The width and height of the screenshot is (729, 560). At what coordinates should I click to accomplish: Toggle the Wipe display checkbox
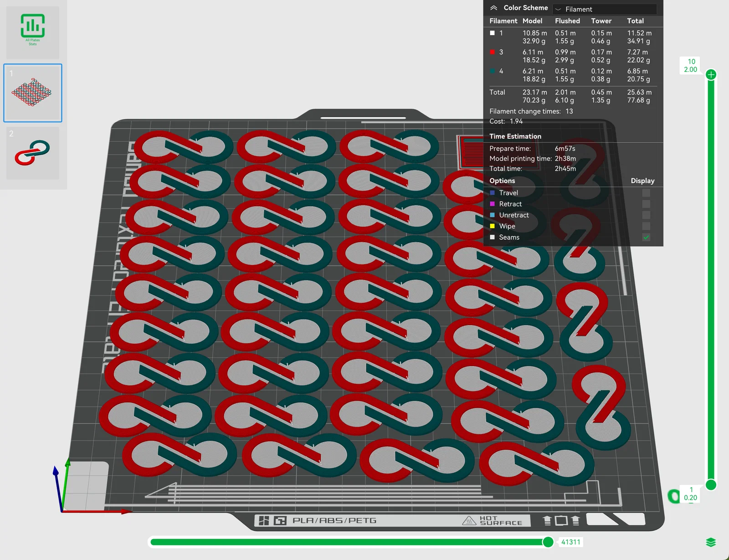point(646,226)
